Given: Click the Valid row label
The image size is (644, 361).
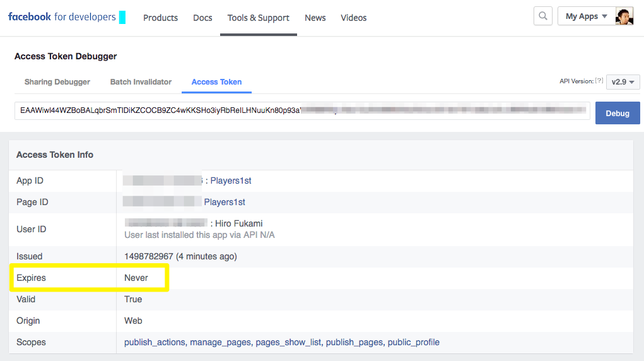Looking at the screenshot, I should point(26,299).
